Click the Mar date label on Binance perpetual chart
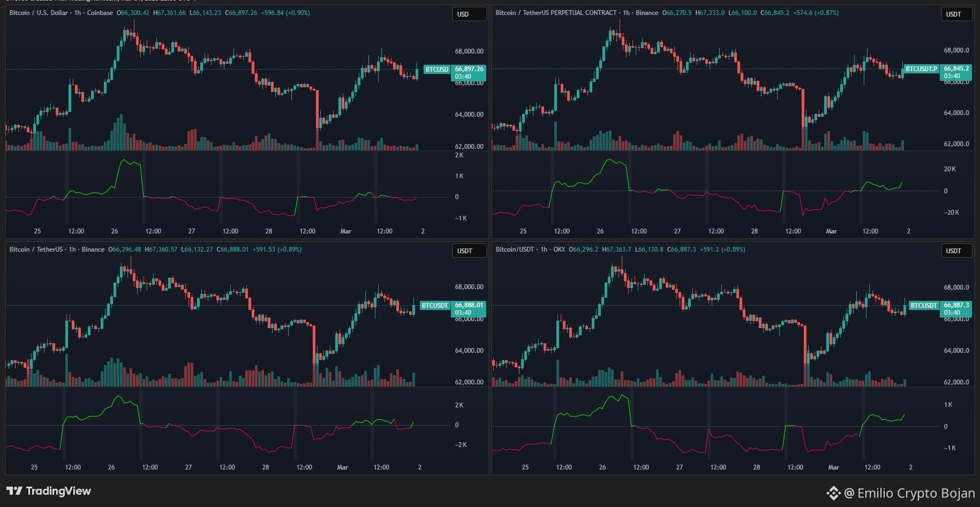This screenshot has width=980, height=507. tap(832, 231)
